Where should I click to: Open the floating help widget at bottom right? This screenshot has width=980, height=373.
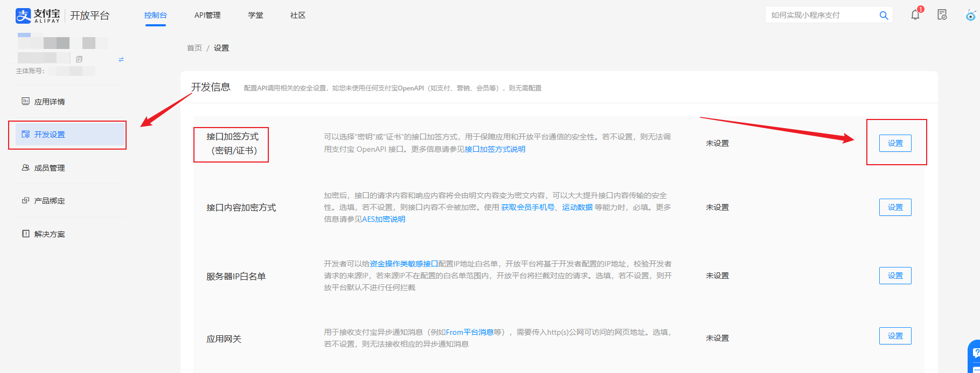coord(974,356)
